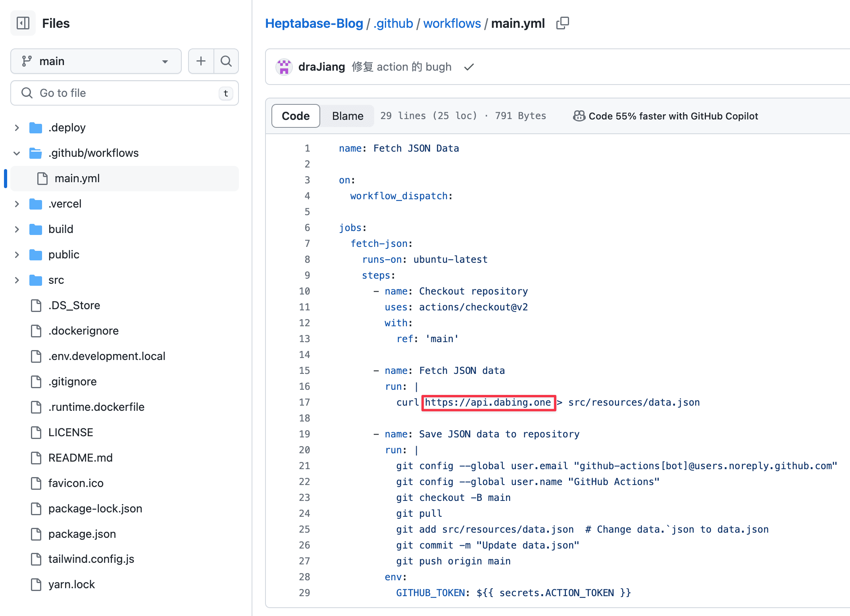Expand the .deploy folder
Image resolution: width=850 pixels, height=616 pixels.
[x=17, y=128]
